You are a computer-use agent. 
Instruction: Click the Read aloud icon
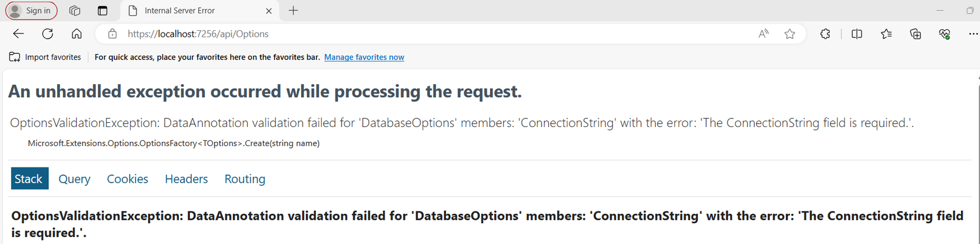pyautogui.click(x=763, y=34)
